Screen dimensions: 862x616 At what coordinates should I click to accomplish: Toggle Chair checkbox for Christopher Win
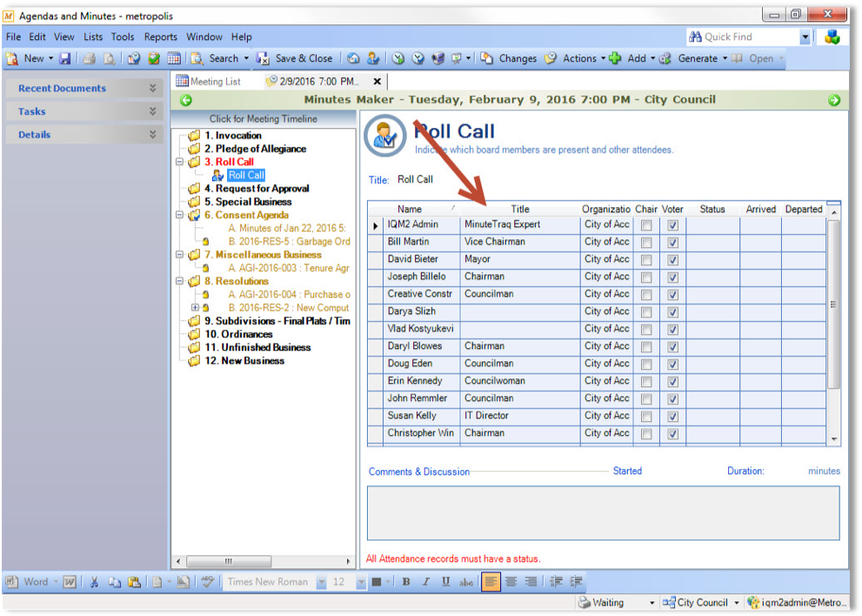(646, 434)
